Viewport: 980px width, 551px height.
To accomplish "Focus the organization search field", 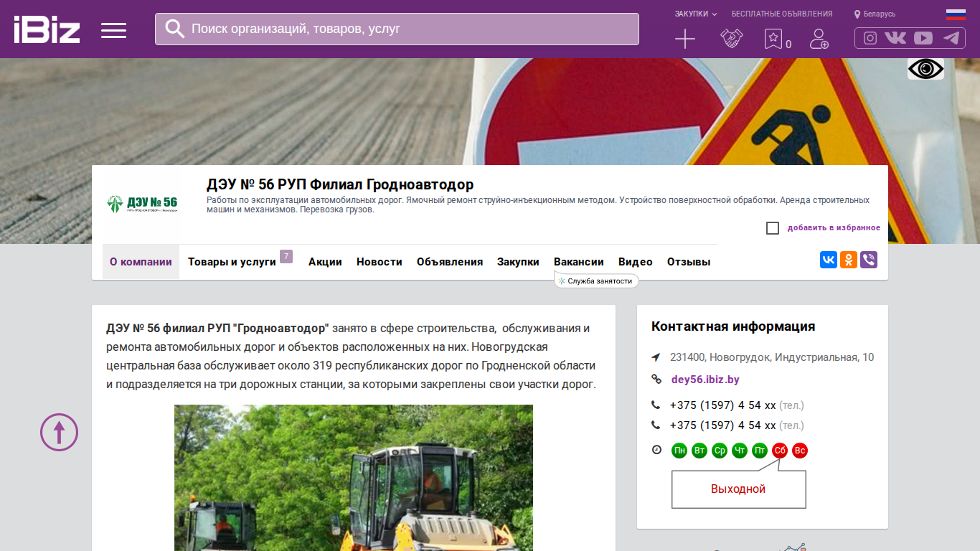I will pyautogui.click(x=397, y=29).
